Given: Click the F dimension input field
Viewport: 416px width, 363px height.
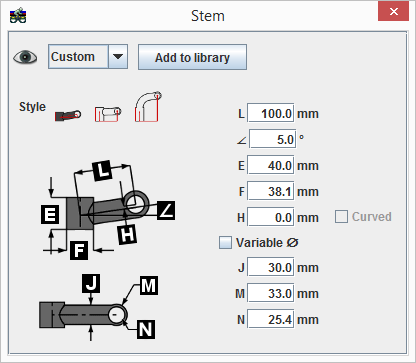Looking at the screenshot, I should coord(271,191).
